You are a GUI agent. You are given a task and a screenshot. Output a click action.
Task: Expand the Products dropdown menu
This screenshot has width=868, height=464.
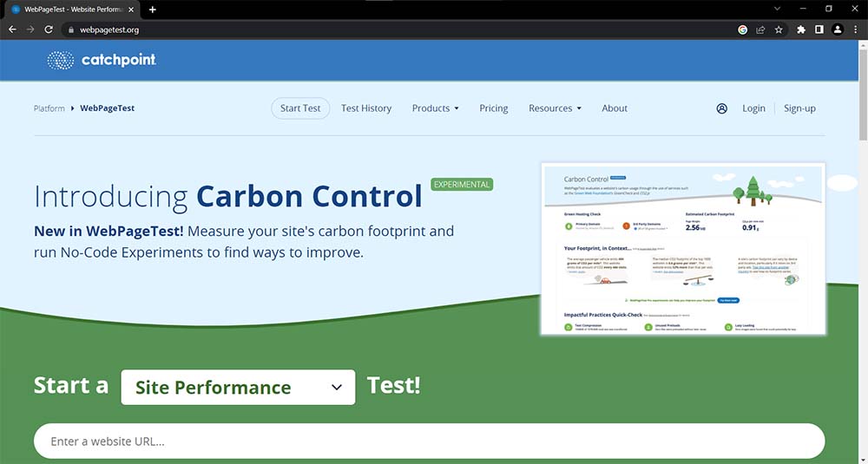[x=435, y=108]
